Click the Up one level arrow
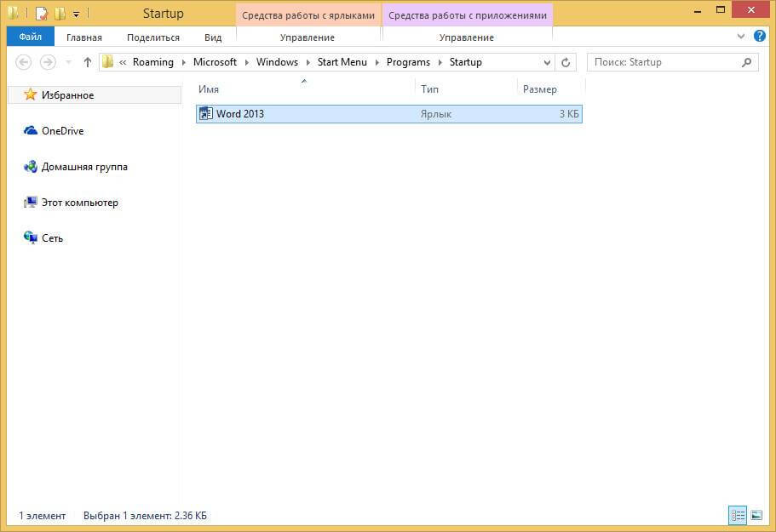Viewport: 776px width, 532px height. (x=87, y=62)
